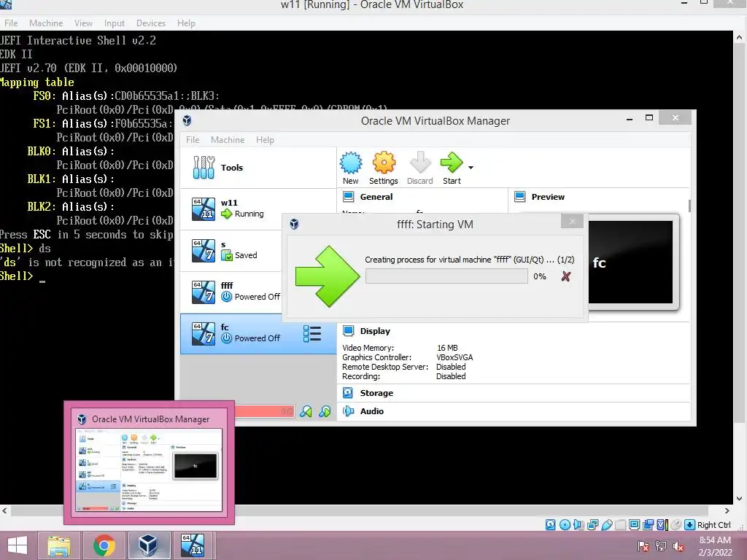Screen dimensions: 747x560
Task: Select the Saved machine named s
Action: click(231, 251)
